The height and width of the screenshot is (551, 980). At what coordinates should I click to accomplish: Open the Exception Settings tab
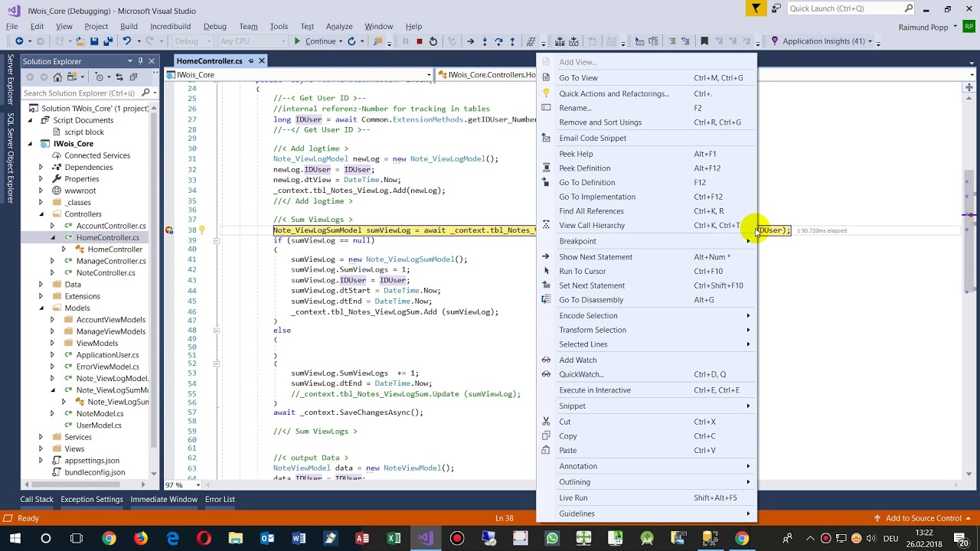[x=92, y=499]
